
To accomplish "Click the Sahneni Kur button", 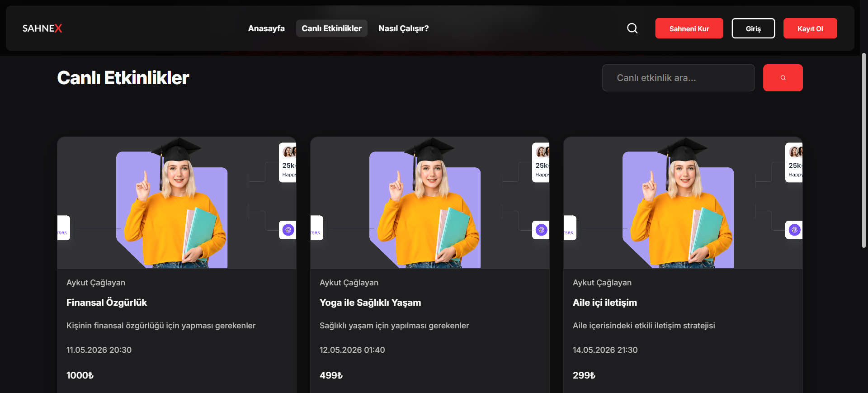I will [689, 28].
